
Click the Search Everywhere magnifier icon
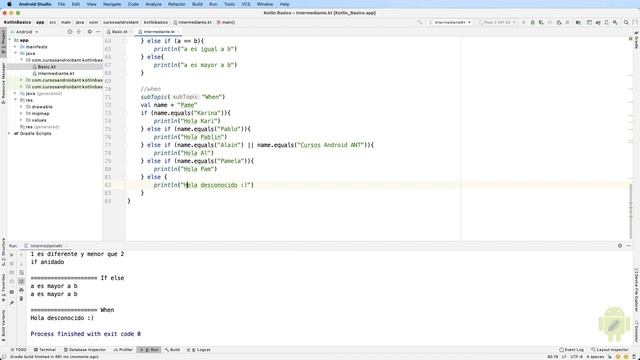[x=626, y=22]
